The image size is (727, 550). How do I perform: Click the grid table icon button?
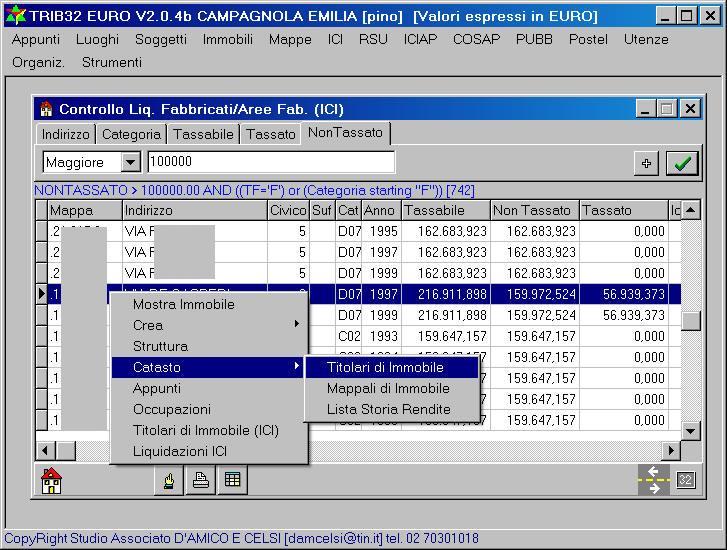[x=232, y=481]
